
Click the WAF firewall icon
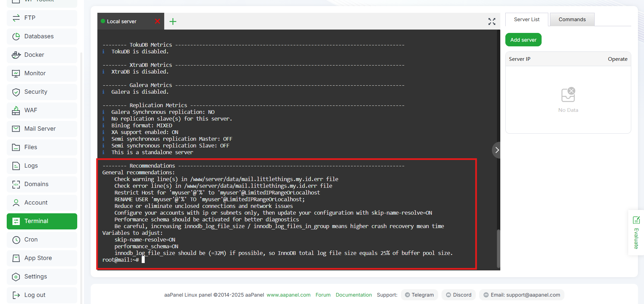coord(16,110)
